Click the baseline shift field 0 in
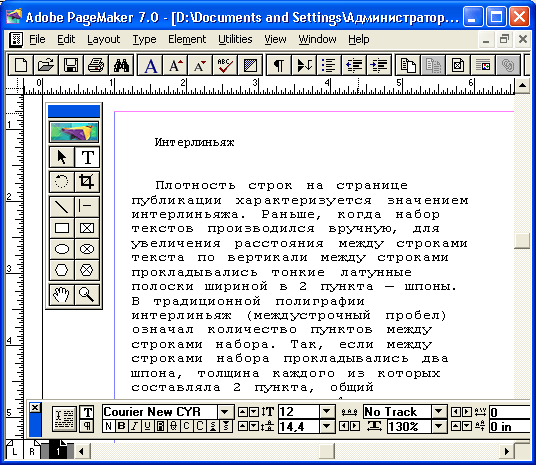 [510, 426]
